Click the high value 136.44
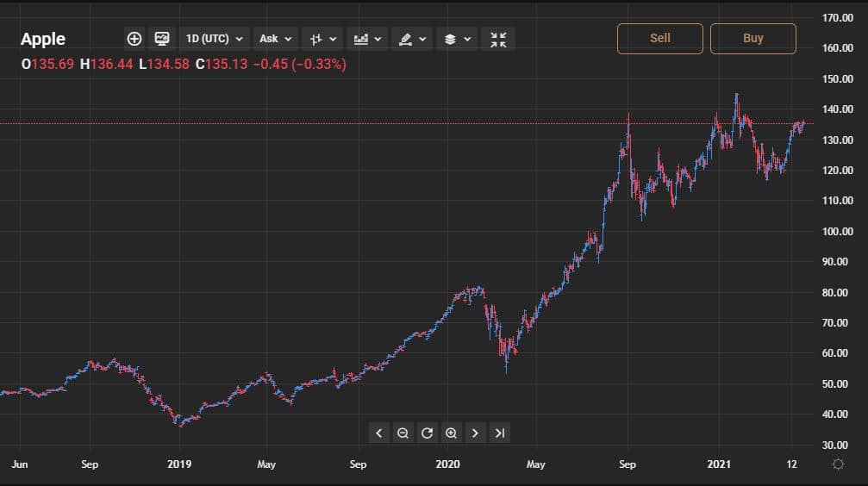This screenshot has height=486, width=868. [x=112, y=65]
